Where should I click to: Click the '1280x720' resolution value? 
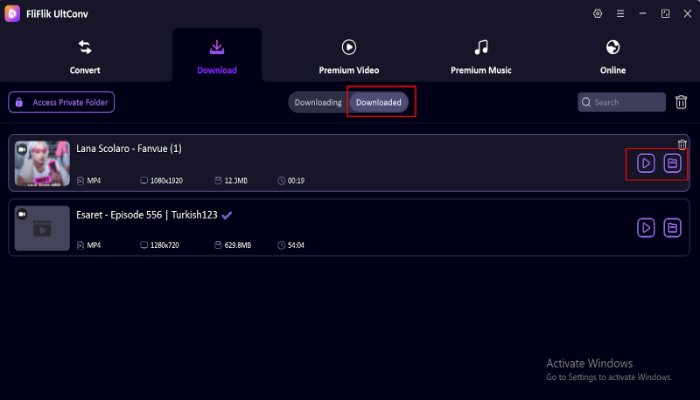pyautogui.click(x=165, y=246)
